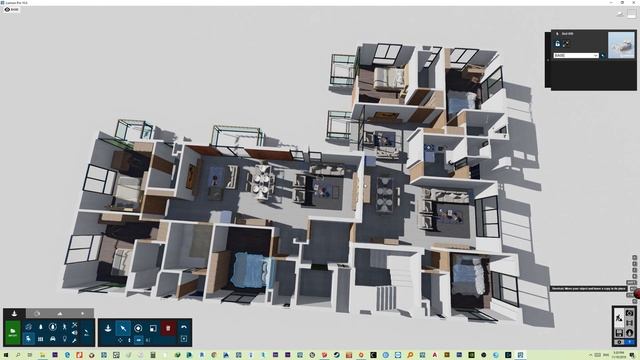Switch to the Materials tab
The width and height of the screenshot is (640, 360).
(37, 313)
